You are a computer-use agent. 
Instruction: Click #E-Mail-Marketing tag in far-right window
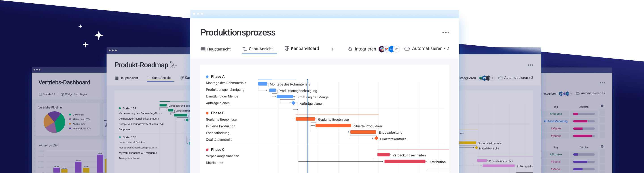click(555, 121)
